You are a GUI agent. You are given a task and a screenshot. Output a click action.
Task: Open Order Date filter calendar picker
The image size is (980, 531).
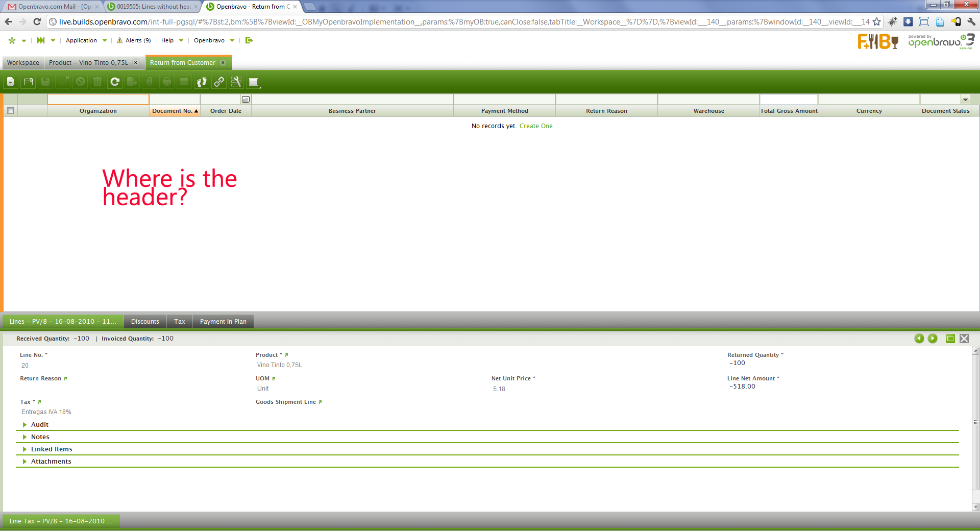(x=246, y=100)
